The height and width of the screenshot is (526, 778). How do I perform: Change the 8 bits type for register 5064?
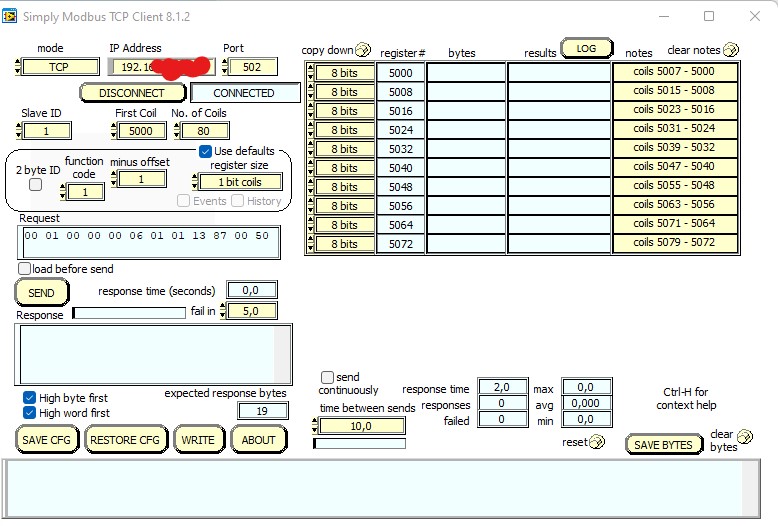(344, 225)
